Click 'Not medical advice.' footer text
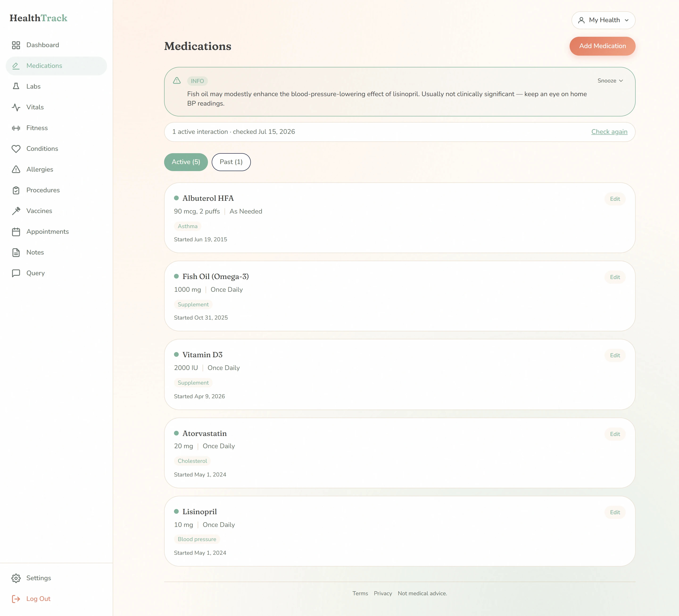 (422, 593)
